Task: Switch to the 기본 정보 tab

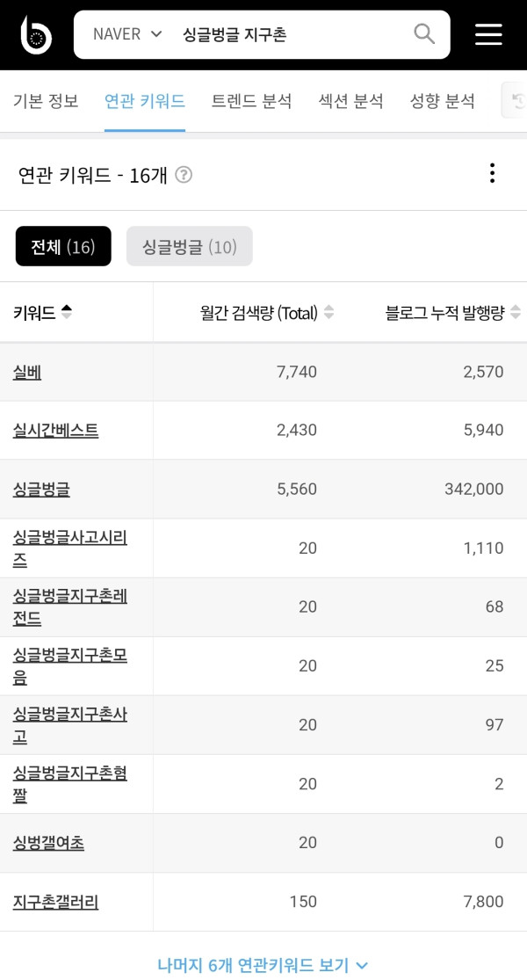Action: pyautogui.click(x=46, y=101)
